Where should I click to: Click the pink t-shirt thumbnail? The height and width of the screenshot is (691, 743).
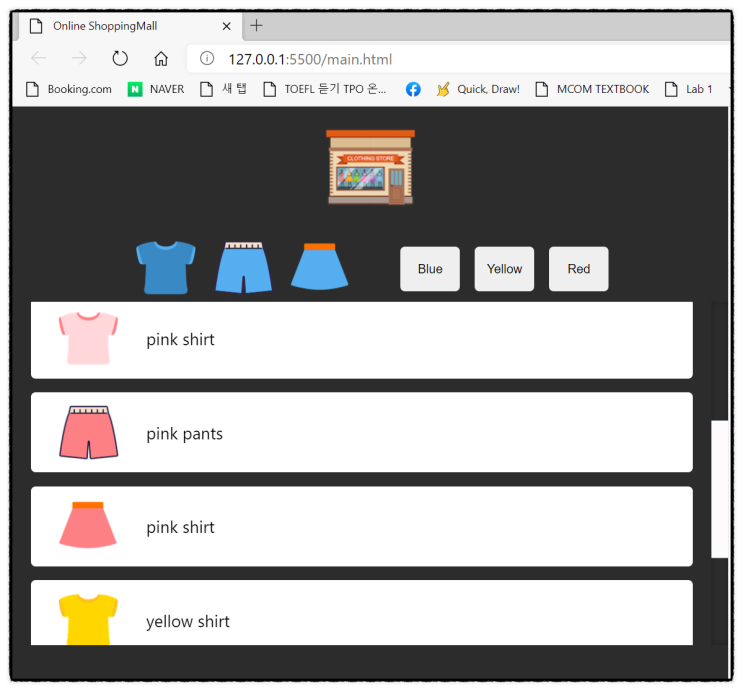coord(88,338)
